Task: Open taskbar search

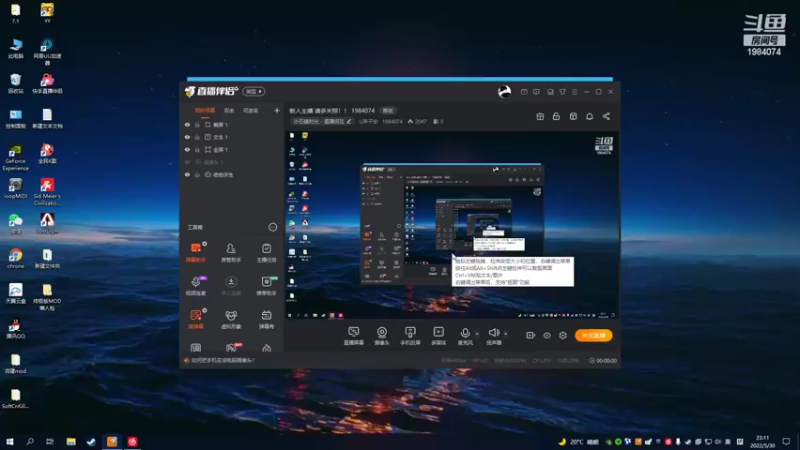Action: [x=30, y=441]
